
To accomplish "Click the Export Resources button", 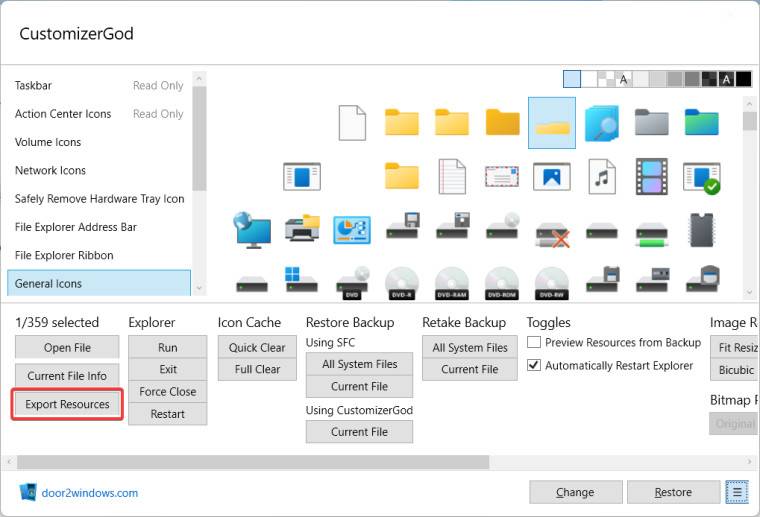I will 67,404.
